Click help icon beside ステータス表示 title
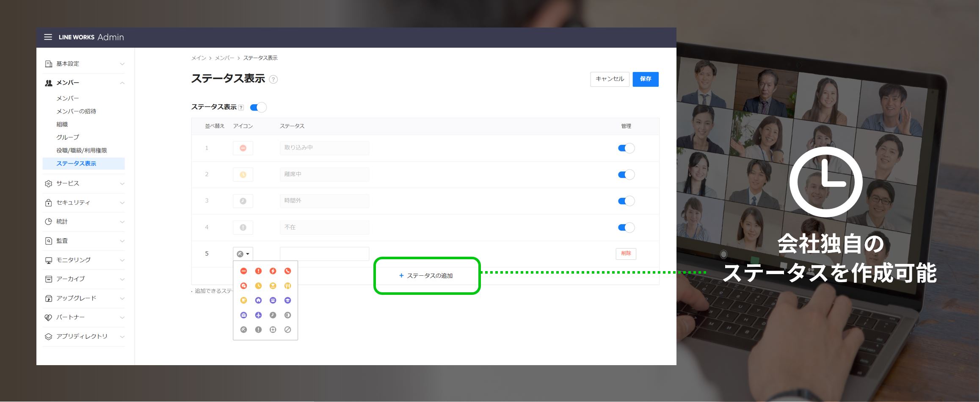The height and width of the screenshot is (402, 980). click(x=273, y=80)
